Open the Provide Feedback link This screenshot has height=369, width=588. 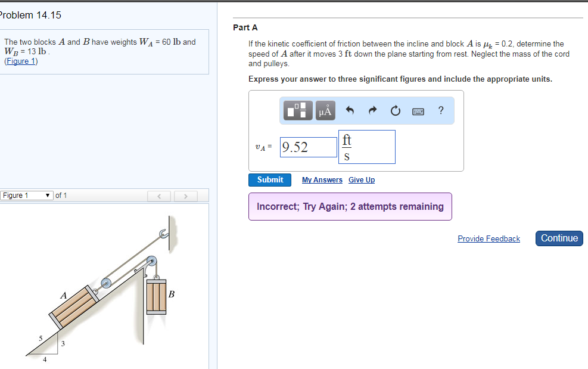point(489,238)
